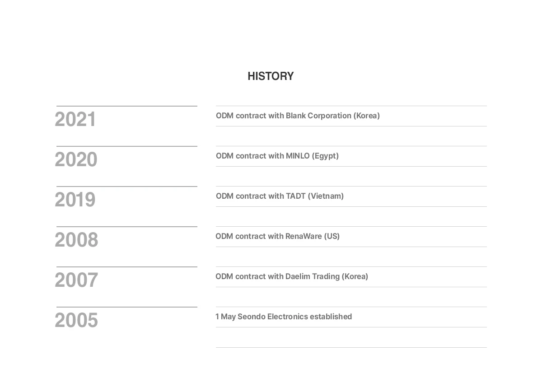The width and height of the screenshot is (542, 392).
Task: Click the MINLO (Egypt) contract entry
Action: click(x=277, y=156)
